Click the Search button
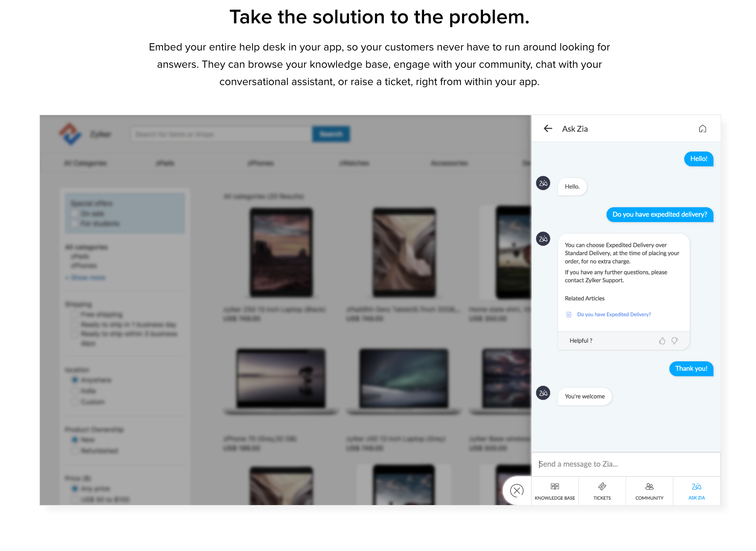The image size is (756, 551). pos(331,134)
